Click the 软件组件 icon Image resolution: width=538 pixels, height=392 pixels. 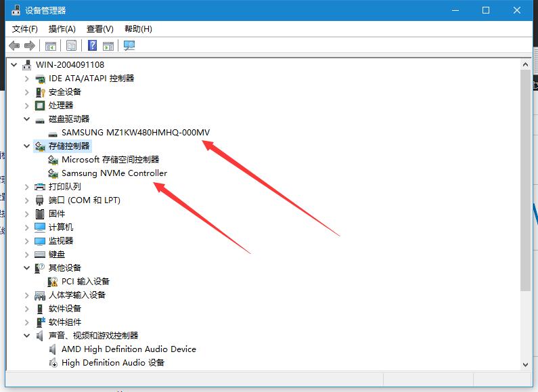point(40,322)
